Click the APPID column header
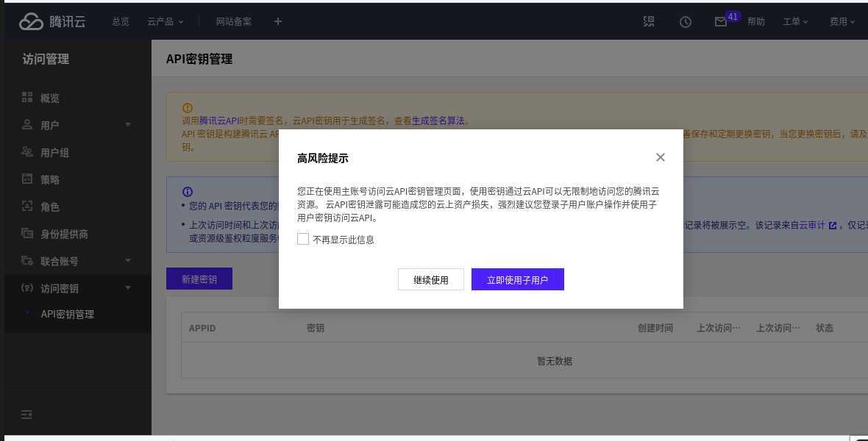868x441 pixels. click(202, 328)
